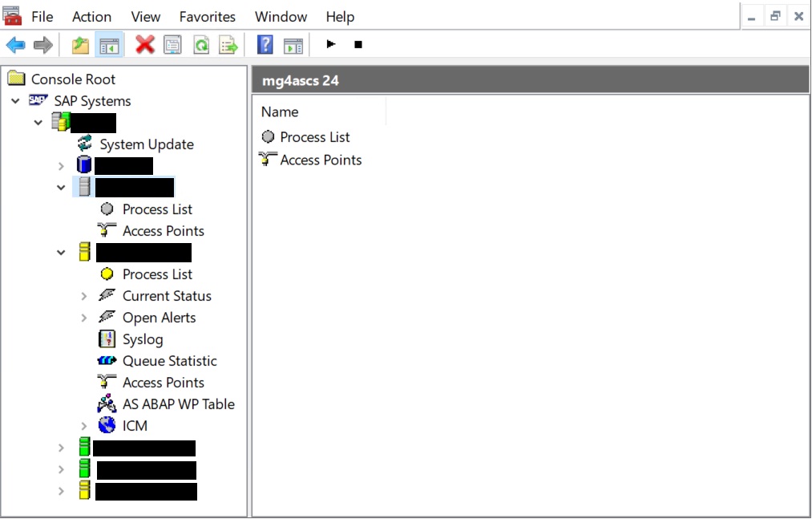Open Access Points in the right pane
The width and height of the screenshot is (812, 519).
(321, 160)
